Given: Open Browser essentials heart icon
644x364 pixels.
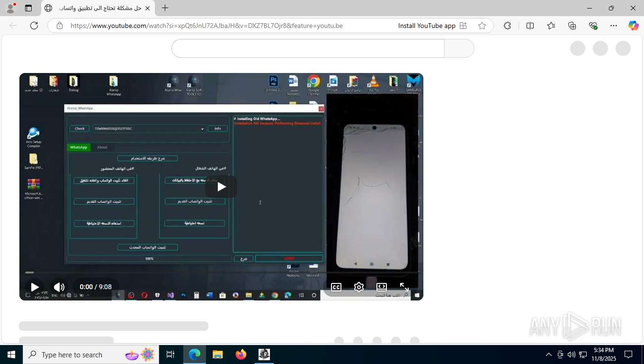Looking at the screenshot, I should [593, 26].
